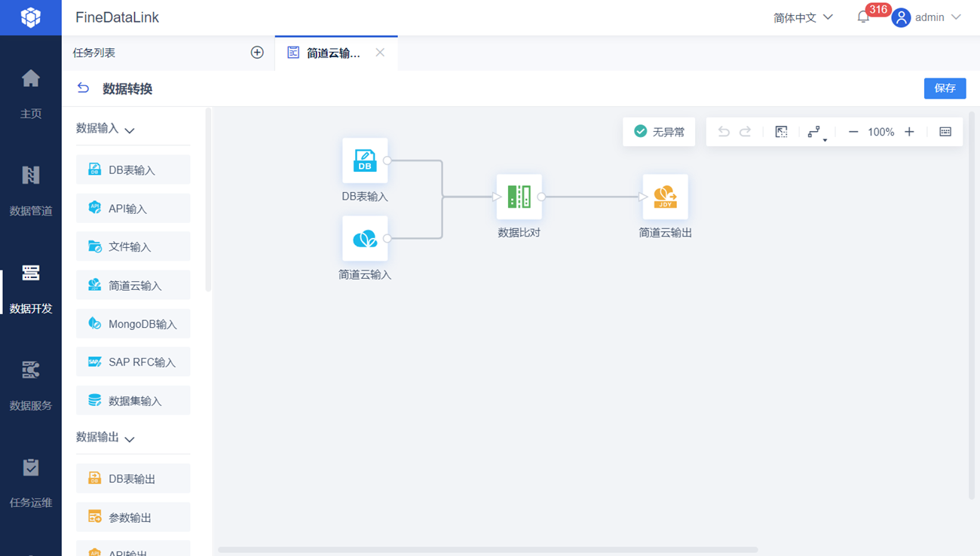This screenshot has width=980, height=556.
Task: Click the 无异常 status indicator
Action: pos(659,132)
